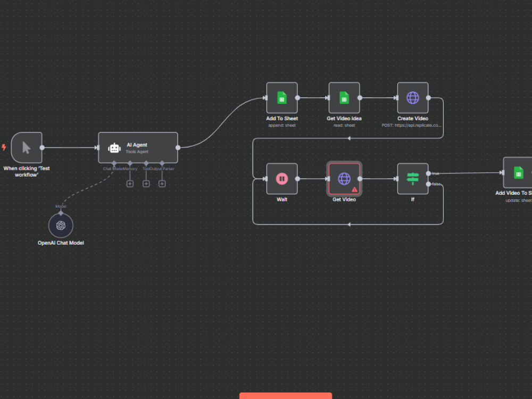This screenshot has width=532, height=399.
Task: Click the Memory diamond connector on AI Agent
Action: [x=130, y=163]
